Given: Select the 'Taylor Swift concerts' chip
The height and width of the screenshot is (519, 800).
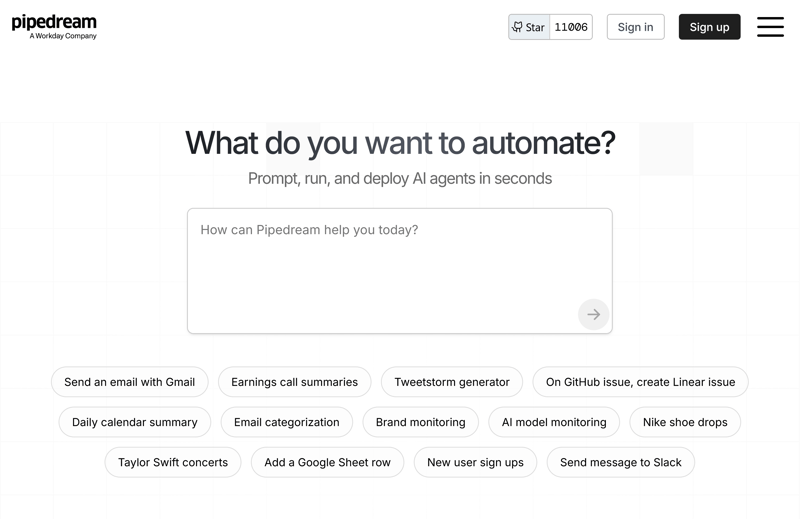Looking at the screenshot, I should coord(173,462).
